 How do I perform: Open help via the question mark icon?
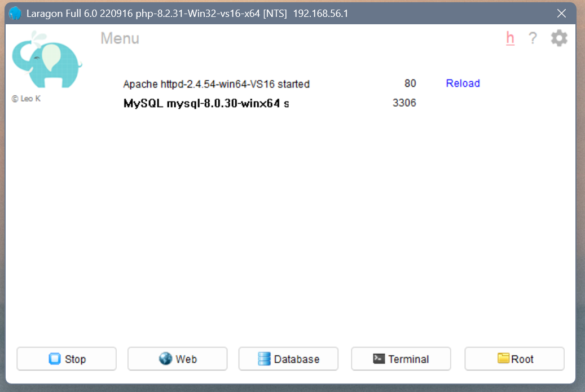533,38
